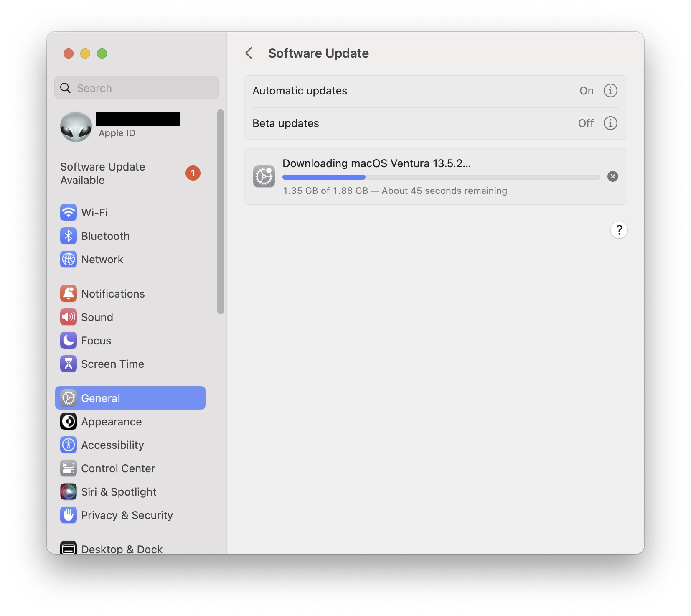Select Focus in the sidebar
Viewport: 691px width, 616px height.
[130, 340]
